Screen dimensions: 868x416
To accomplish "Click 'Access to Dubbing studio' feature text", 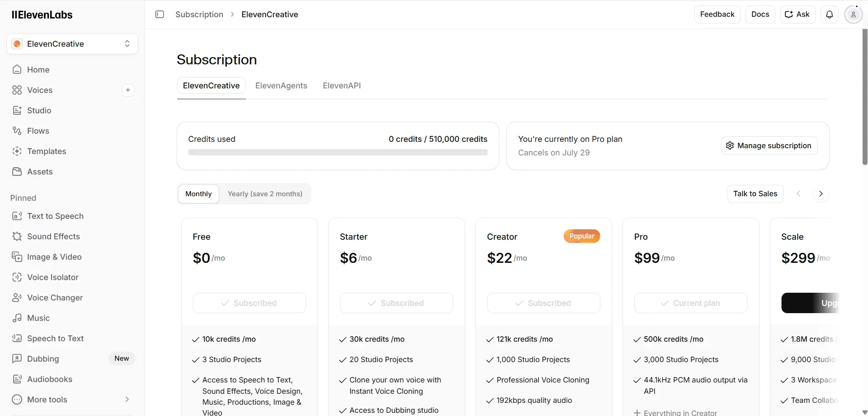I will tap(394, 411).
